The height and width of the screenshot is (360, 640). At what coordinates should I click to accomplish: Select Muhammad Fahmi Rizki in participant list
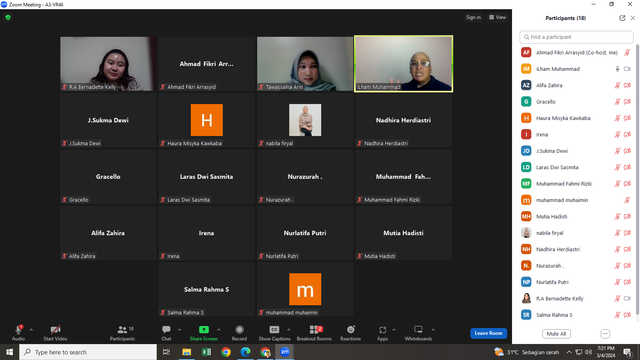tap(576, 184)
